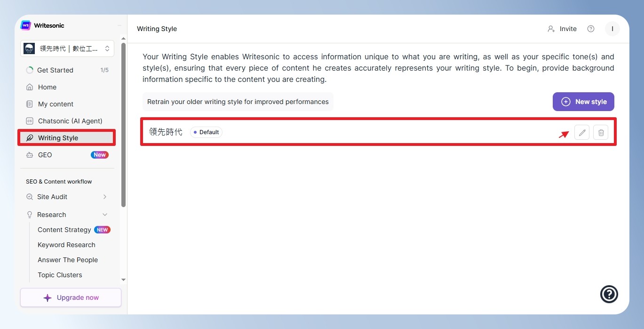The image size is (644, 329).
Task: Click Retrain your older writing style notice
Action: [238, 102]
